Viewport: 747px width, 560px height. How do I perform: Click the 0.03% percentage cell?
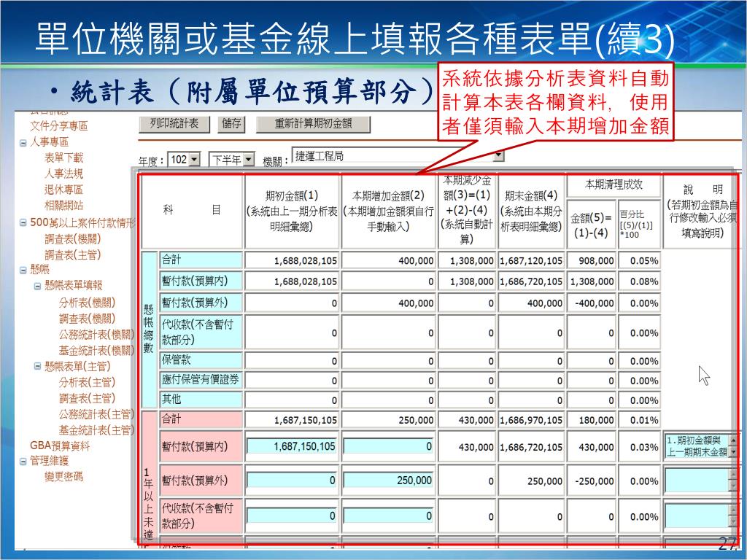pyautogui.click(x=639, y=447)
